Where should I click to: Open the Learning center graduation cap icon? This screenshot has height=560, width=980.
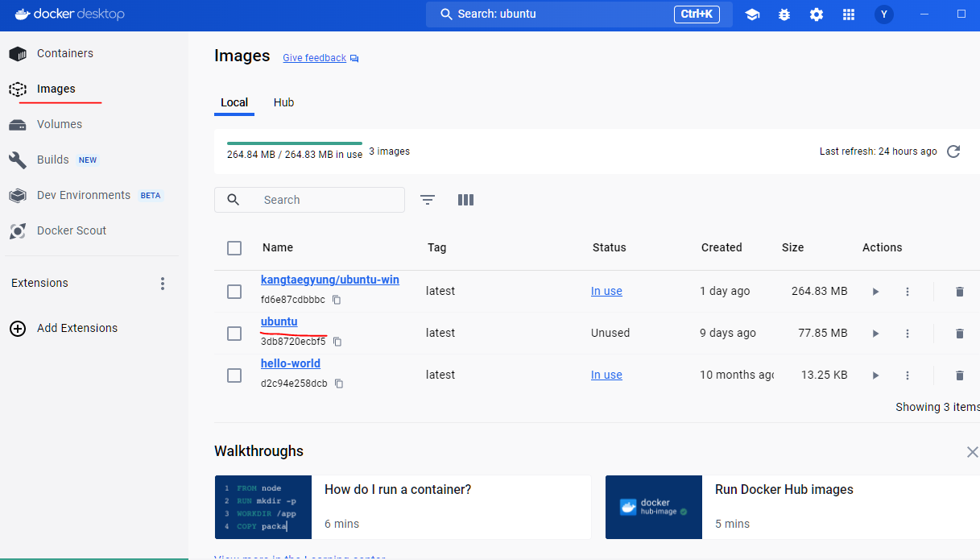[752, 15]
